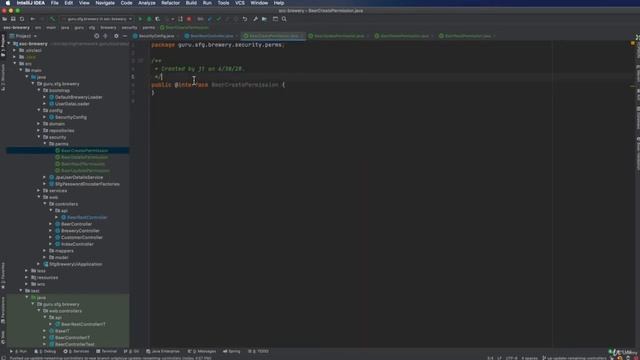Click the Synchronize reload toolbar icon
The width and height of the screenshot is (640, 360).
(x=22, y=19)
